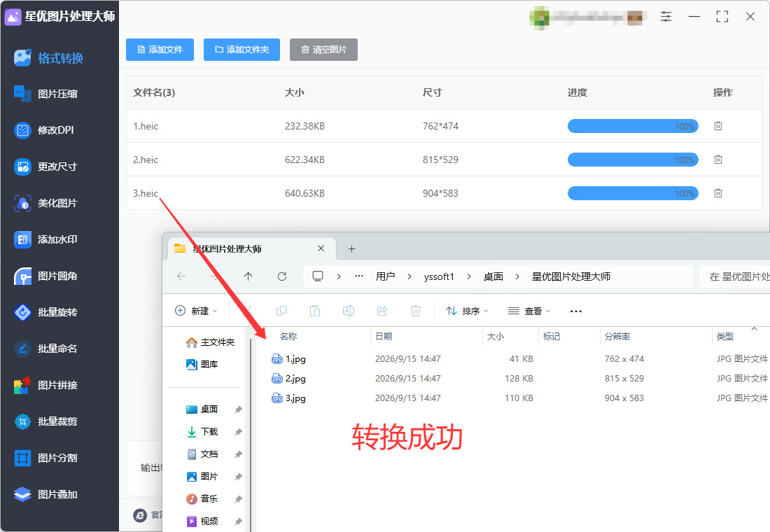Expand chevron after yssoft1 in breadcrumb
Viewport: 770px width, 532px height.
click(x=469, y=276)
